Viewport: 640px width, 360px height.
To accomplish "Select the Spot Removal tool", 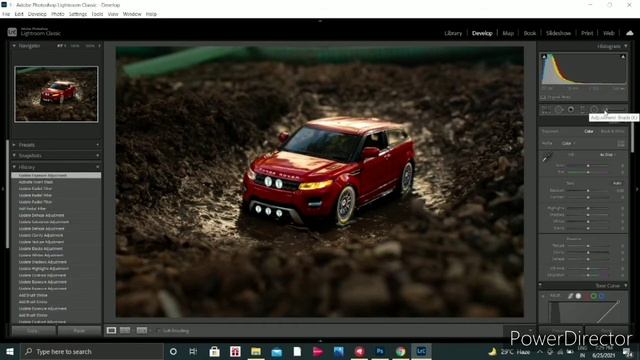I will [x=558, y=109].
